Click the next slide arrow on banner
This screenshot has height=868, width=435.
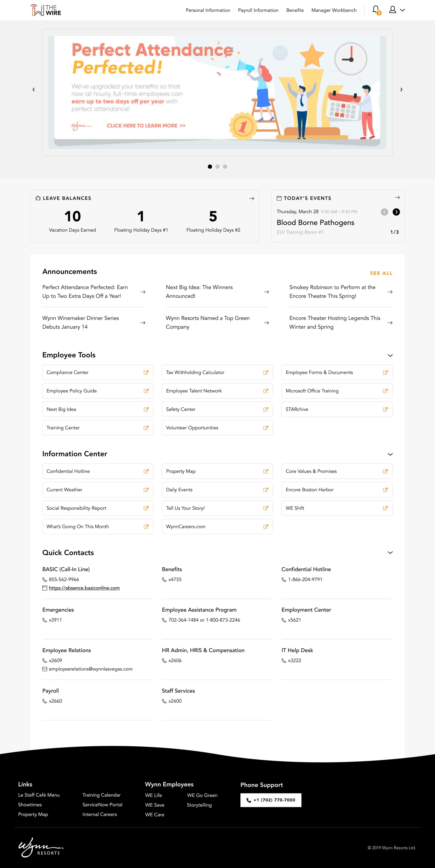401,90
